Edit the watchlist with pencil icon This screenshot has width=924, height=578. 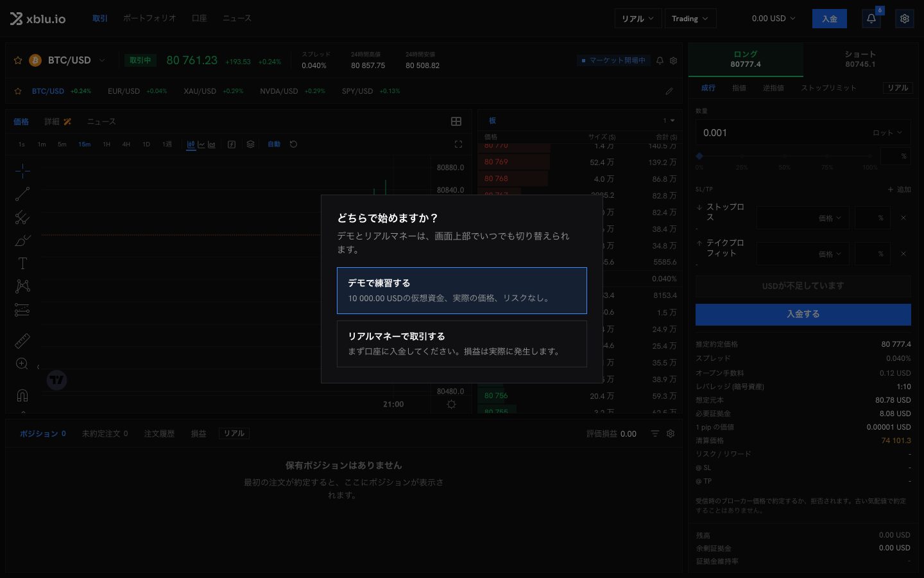(669, 91)
